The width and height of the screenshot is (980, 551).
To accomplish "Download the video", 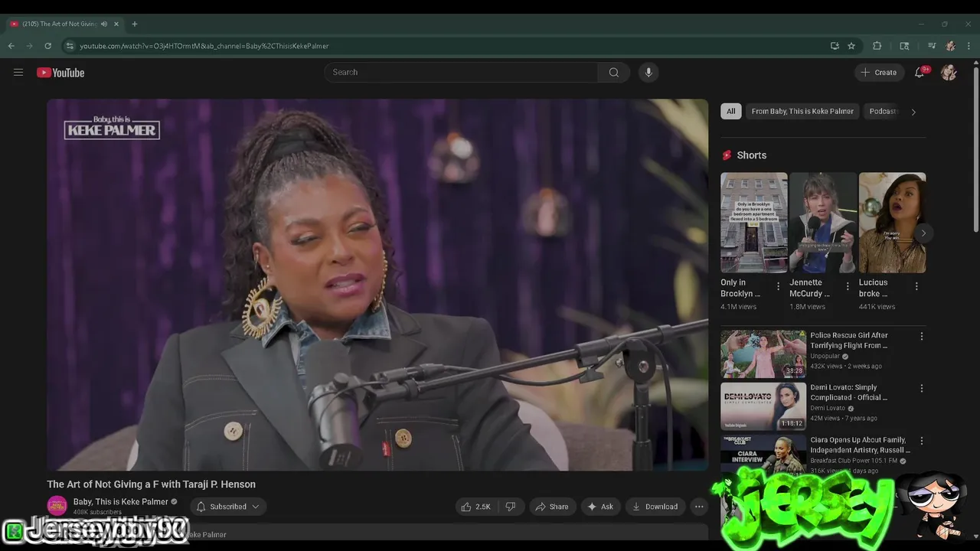I will click(655, 507).
